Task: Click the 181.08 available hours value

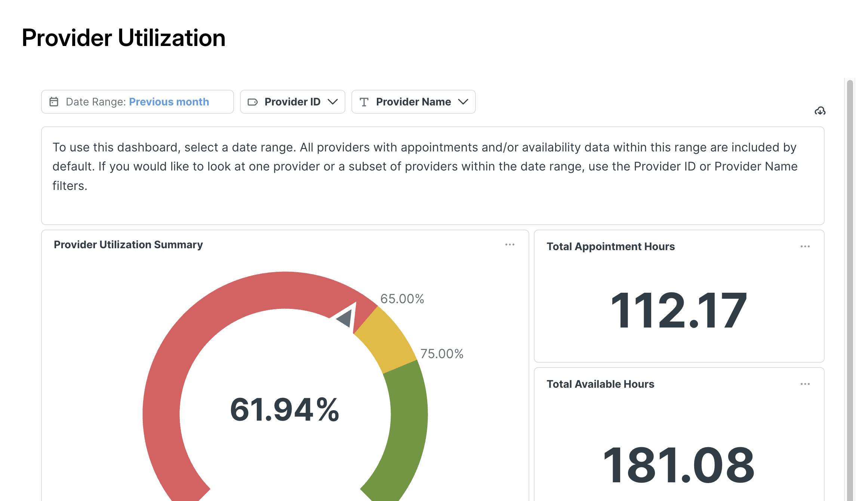Action: coord(679,465)
